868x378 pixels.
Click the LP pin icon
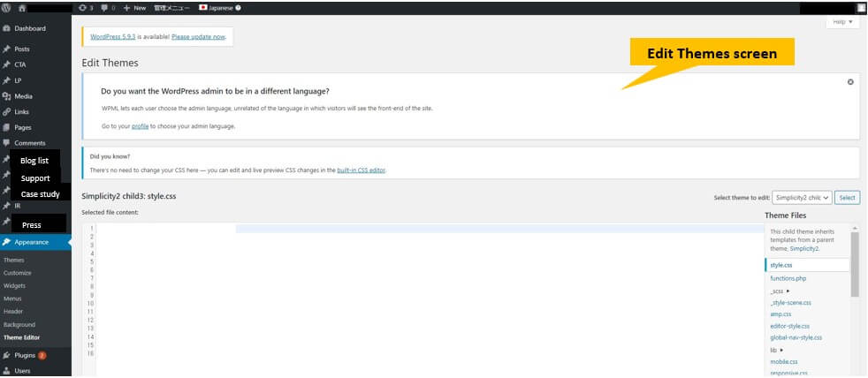7,80
